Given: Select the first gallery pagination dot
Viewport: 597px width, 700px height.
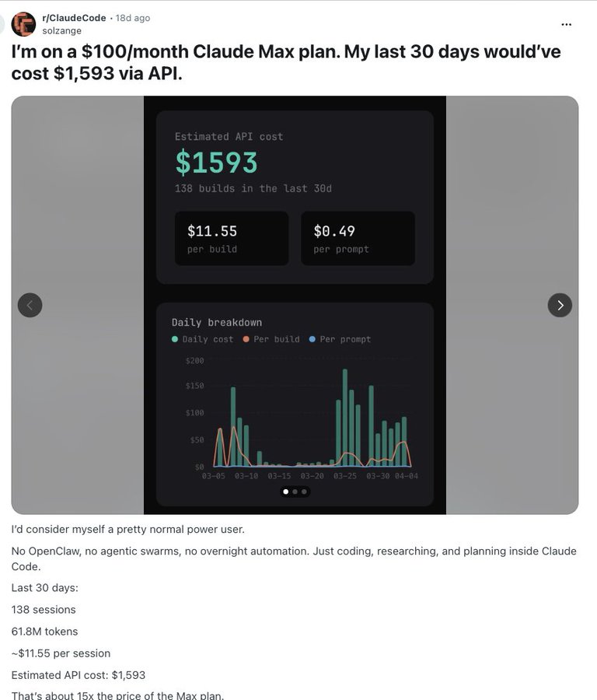Looking at the screenshot, I should coord(286,492).
